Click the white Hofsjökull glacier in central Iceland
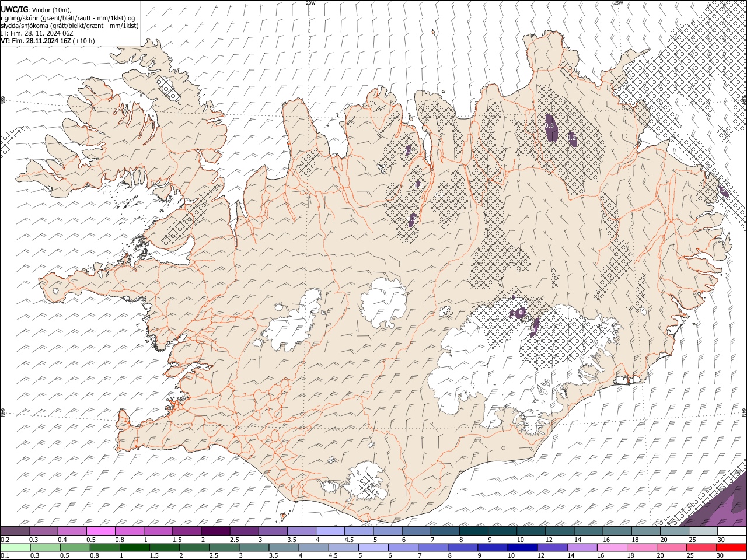747x560 pixels. tap(384, 303)
